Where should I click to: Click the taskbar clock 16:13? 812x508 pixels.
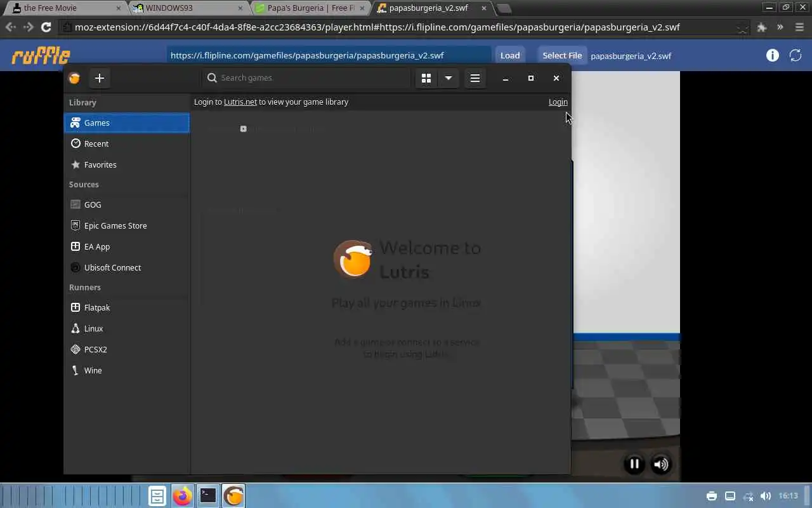[789, 496]
